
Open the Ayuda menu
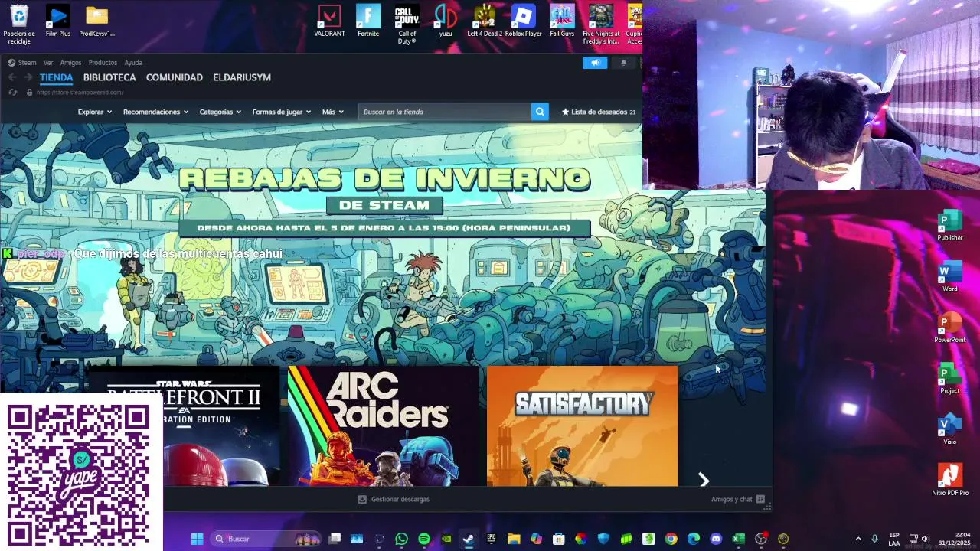[133, 63]
